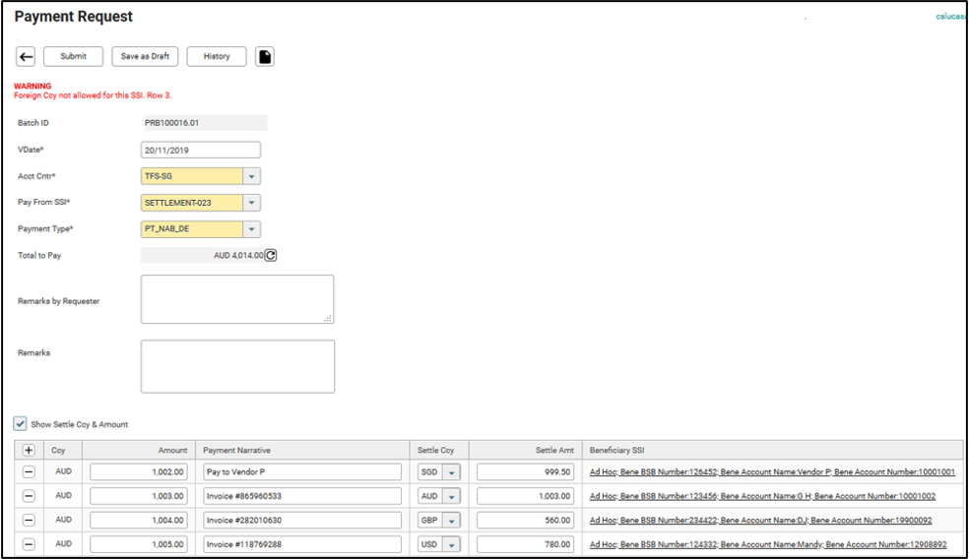This screenshot has height=560, width=969.
Task: Open the Acct Cntr dropdown
Action: (252, 176)
